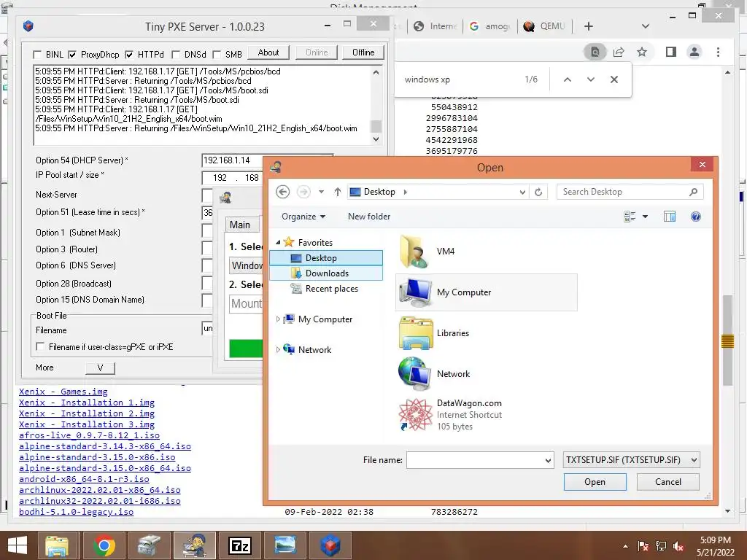Viewport: 747px width, 560px height.
Task: Click the About button in Tiny PXE Server
Action: pos(268,52)
